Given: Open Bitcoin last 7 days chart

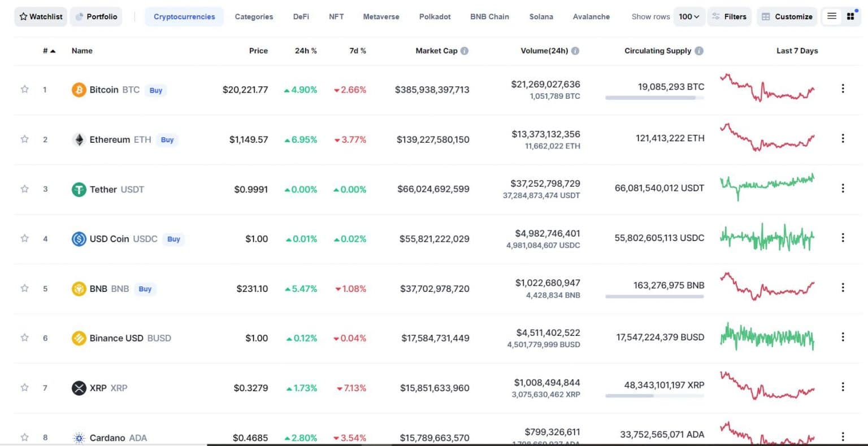Looking at the screenshot, I should pyautogui.click(x=767, y=88).
